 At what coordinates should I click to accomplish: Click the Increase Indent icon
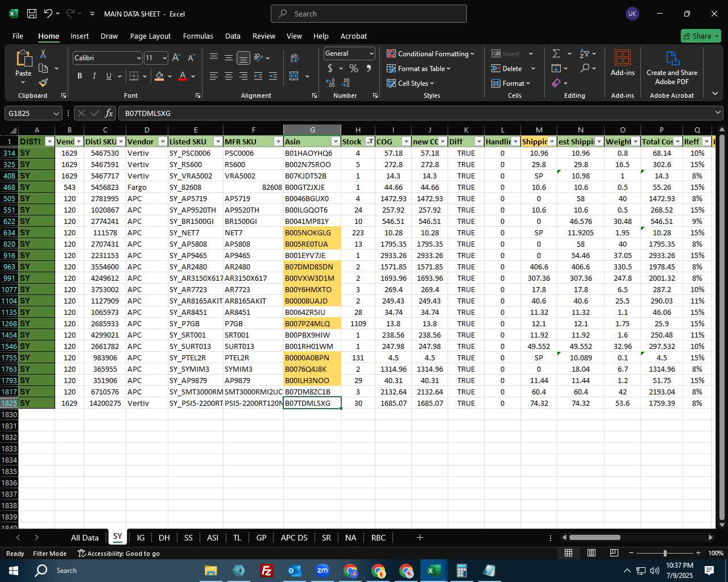273,76
